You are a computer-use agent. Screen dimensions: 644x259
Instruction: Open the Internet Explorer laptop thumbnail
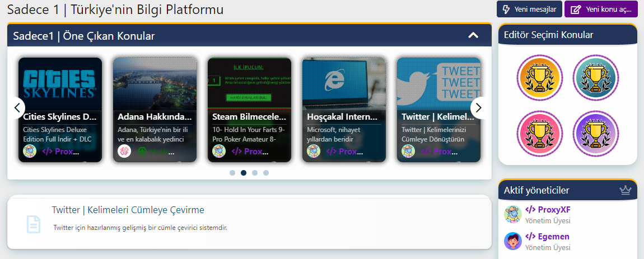(344, 83)
